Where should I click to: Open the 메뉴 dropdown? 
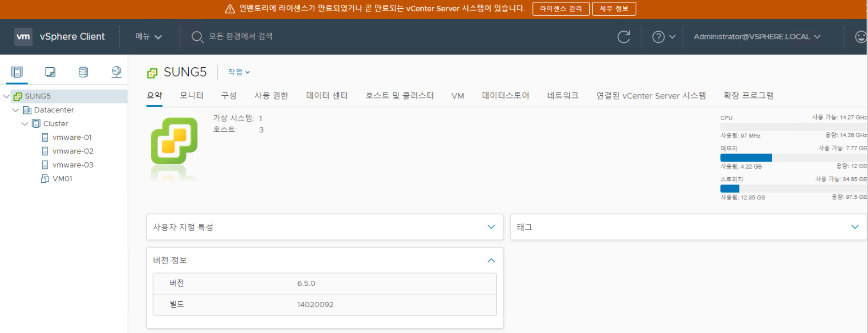click(148, 37)
